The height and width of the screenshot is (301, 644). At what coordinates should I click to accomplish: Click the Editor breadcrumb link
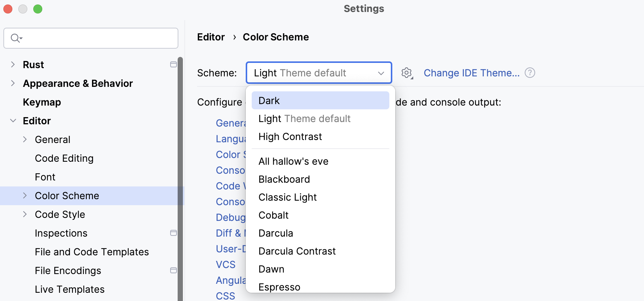click(x=211, y=37)
